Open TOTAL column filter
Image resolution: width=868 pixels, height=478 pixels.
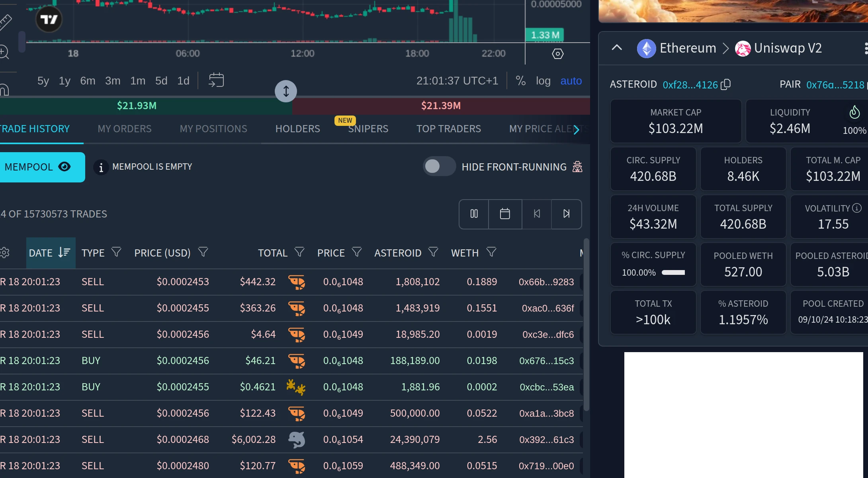(299, 252)
